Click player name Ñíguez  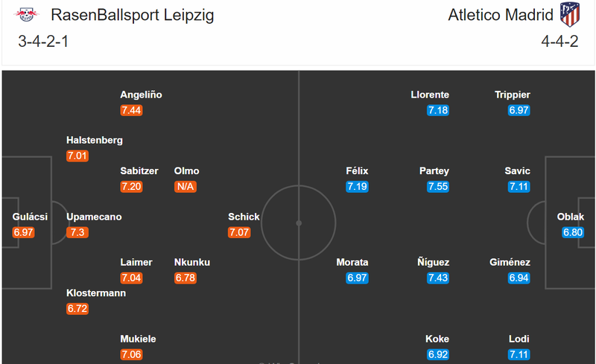(x=434, y=262)
